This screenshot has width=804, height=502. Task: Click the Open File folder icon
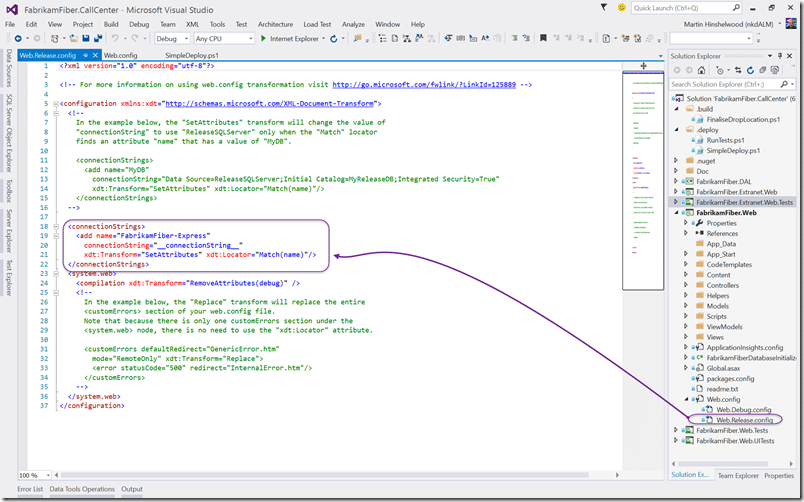click(74, 38)
